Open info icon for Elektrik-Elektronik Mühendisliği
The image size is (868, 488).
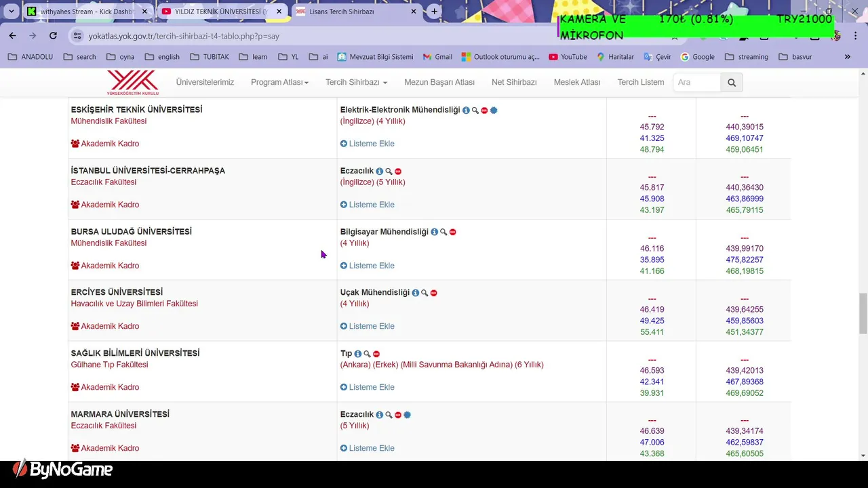coord(466,110)
